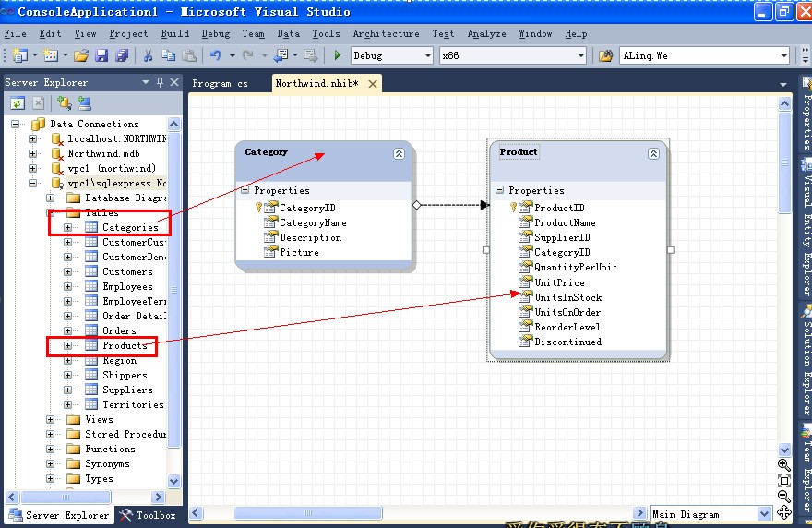This screenshot has height=528, width=812.
Task: Select the Shippers table
Action: pyautogui.click(x=125, y=375)
